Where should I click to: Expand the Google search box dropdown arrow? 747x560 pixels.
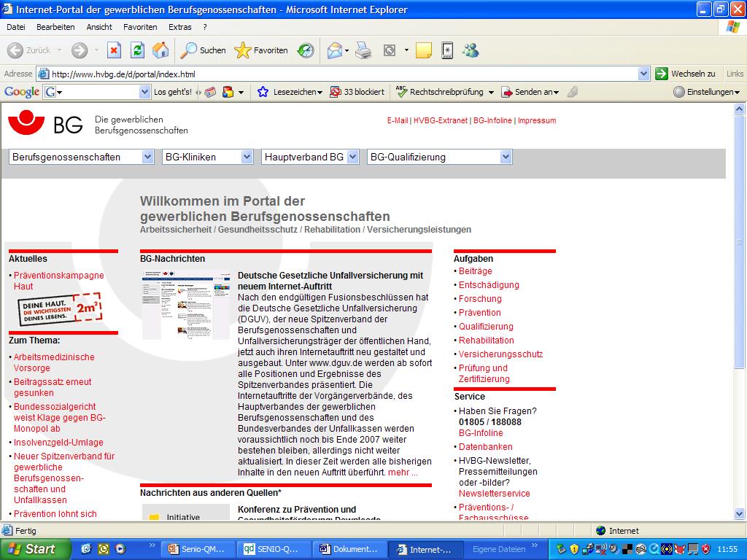[x=145, y=92]
